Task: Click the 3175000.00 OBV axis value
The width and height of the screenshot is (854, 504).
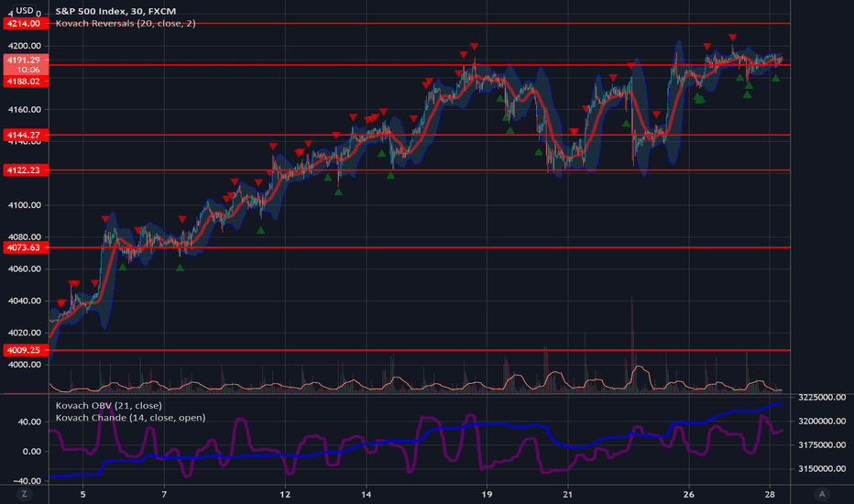Action: (822, 444)
